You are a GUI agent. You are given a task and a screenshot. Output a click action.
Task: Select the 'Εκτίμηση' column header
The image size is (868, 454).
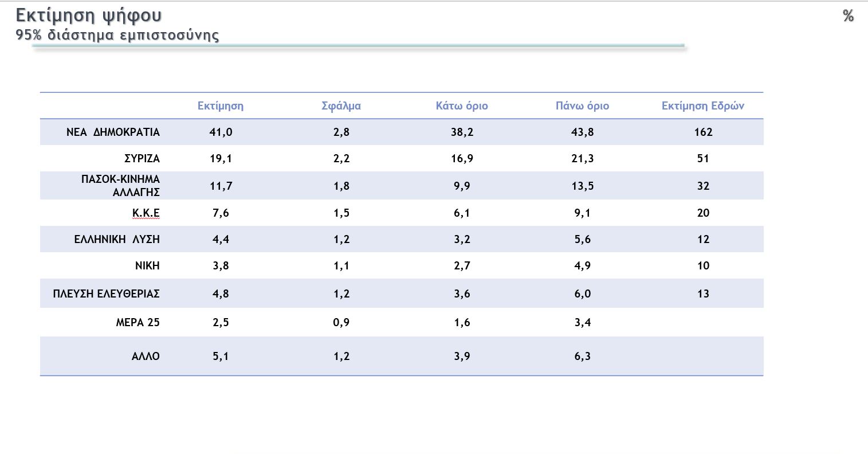(x=221, y=106)
